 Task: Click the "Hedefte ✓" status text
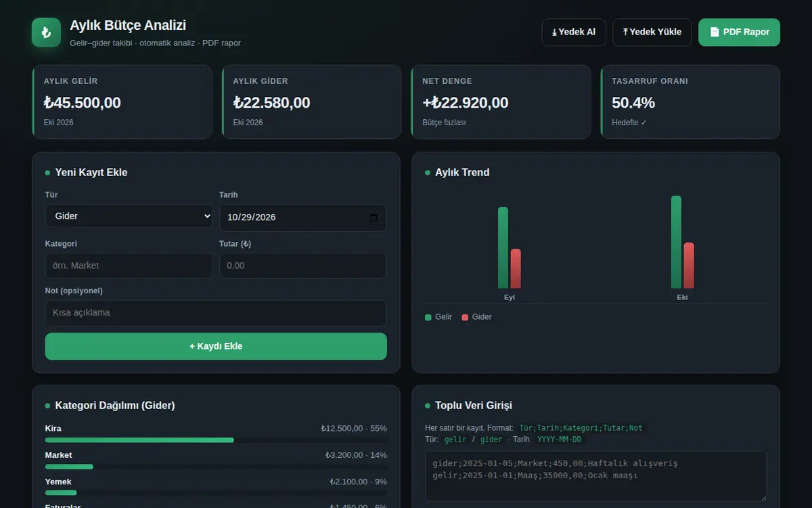click(629, 123)
